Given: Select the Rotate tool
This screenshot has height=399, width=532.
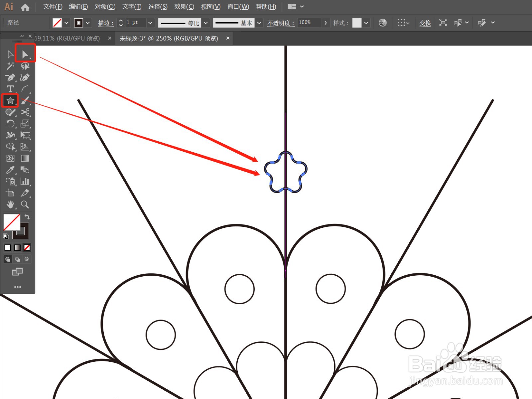Looking at the screenshot, I should [10, 123].
